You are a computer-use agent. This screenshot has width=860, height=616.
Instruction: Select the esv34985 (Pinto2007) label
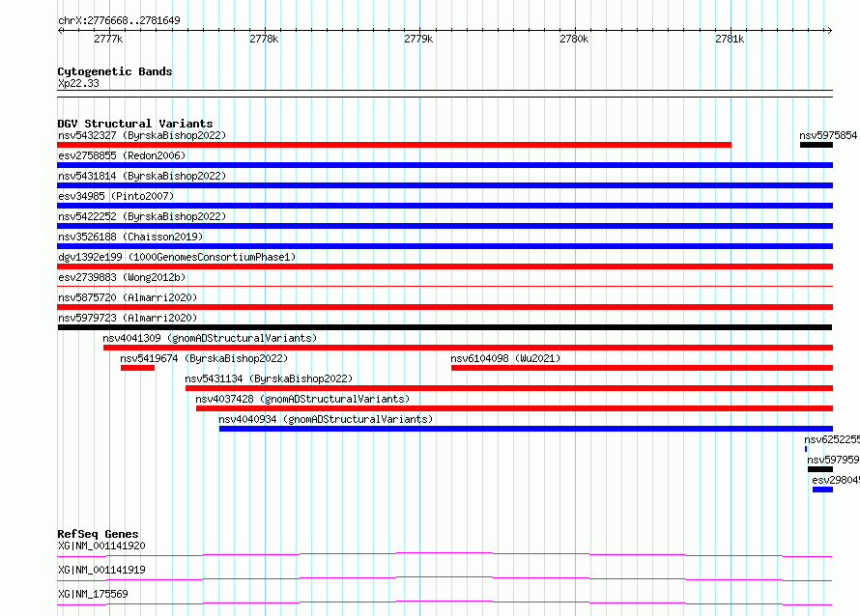pyautogui.click(x=116, y=196)
